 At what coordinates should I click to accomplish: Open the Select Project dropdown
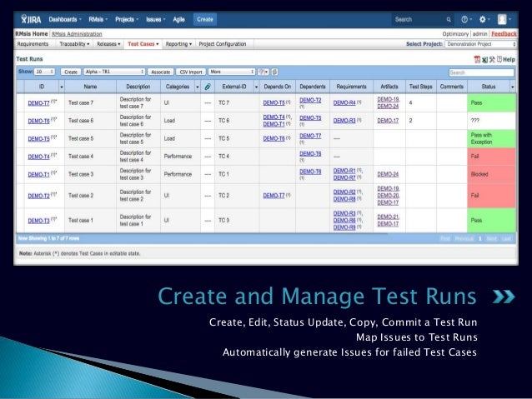coord(480,44)
